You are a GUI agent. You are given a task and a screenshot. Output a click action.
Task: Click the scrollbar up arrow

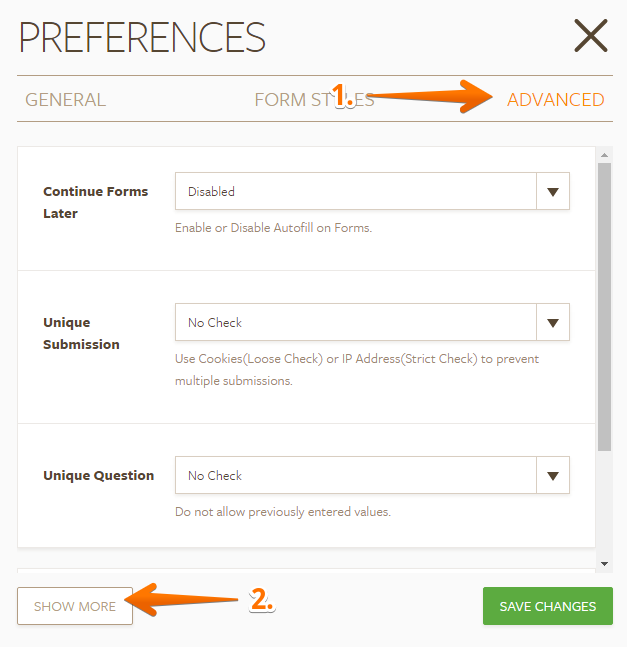pyautogui.click(x=604, y=155)
